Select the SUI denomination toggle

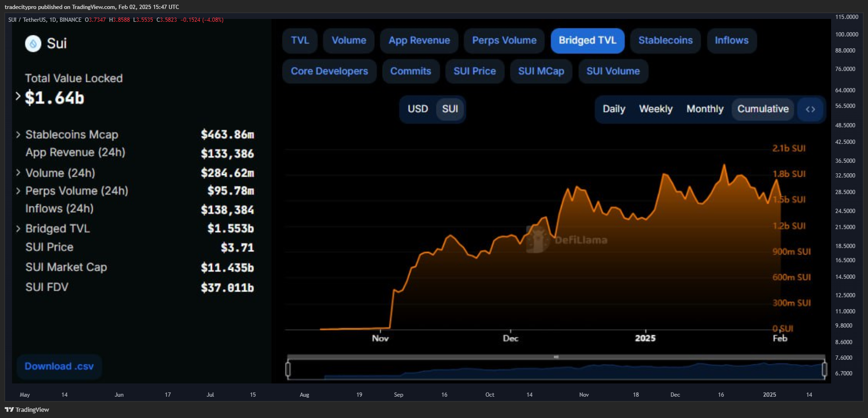tap(450, 109)
